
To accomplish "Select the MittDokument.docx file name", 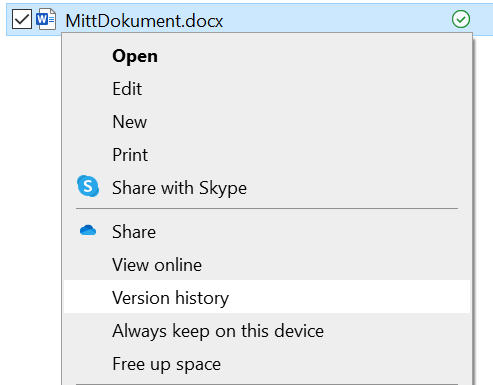I will click(144, 21).
